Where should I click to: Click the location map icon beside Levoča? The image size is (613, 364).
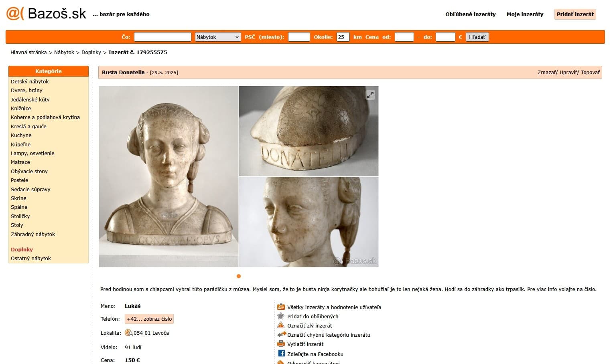(x=129, y=333)
